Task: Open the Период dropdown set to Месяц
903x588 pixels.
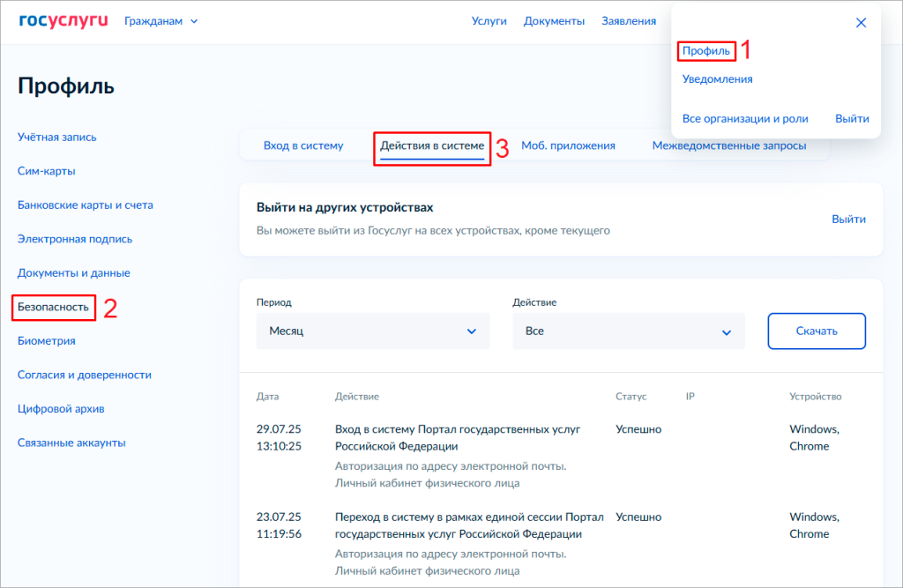Action: (x=372, y=331)
